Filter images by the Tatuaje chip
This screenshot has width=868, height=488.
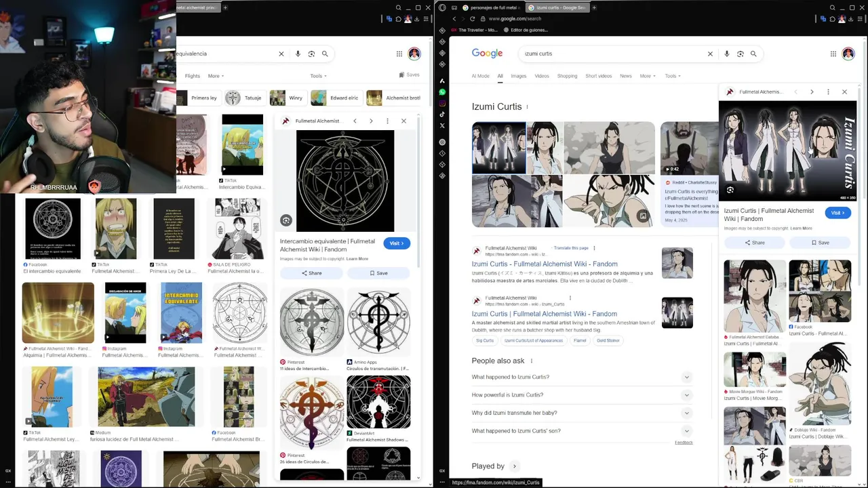click(245, 98)
